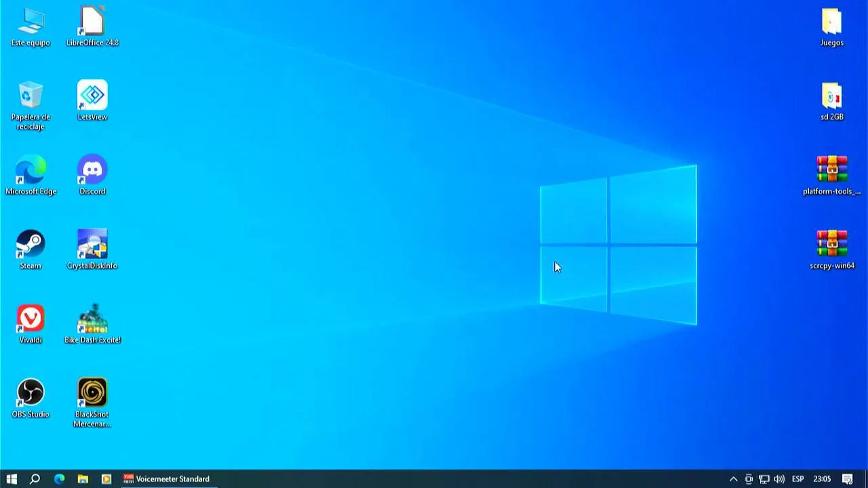Select the CrystalDiskInfo shortcut
This screenshot has height=488, width=868.
pyautogui.click(x=92, y=251)
